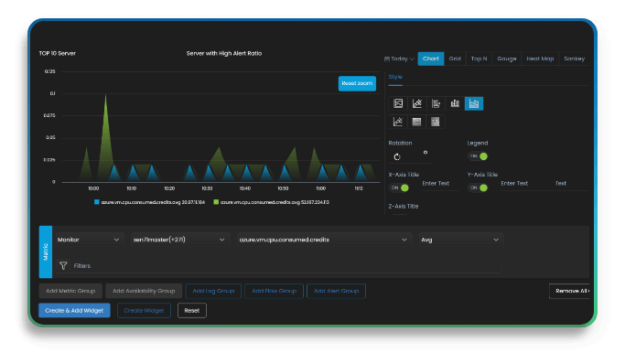
Task: Choose the stacked horizontal bar style icon
Action: [417, 122]
